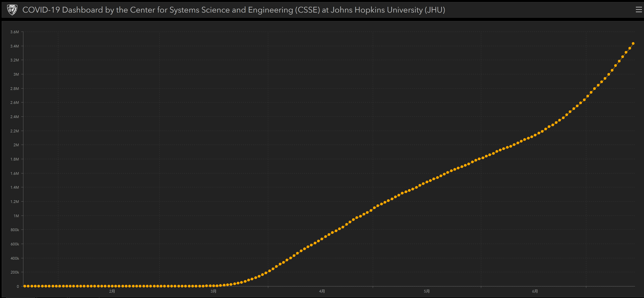Click the 3M y-axis label

pyautogui.click(x=16, y=74)
